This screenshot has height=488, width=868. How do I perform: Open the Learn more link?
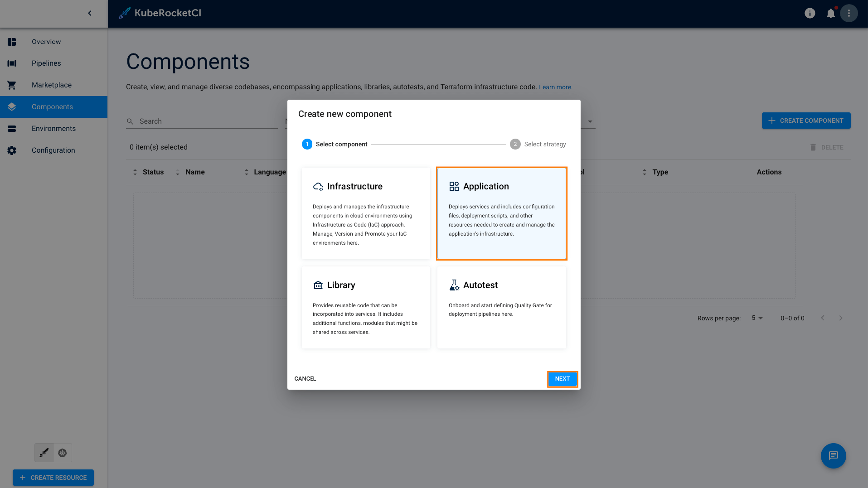(x=555, y=87)
